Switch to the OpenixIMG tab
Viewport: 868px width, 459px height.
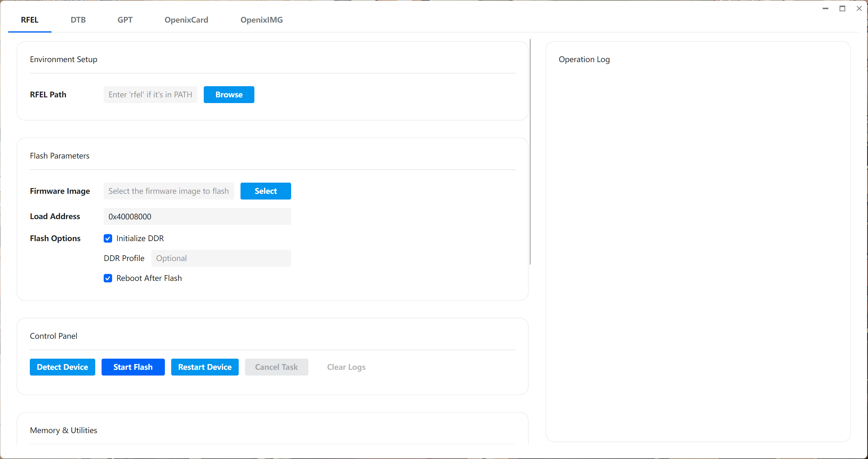click(261, 20)
